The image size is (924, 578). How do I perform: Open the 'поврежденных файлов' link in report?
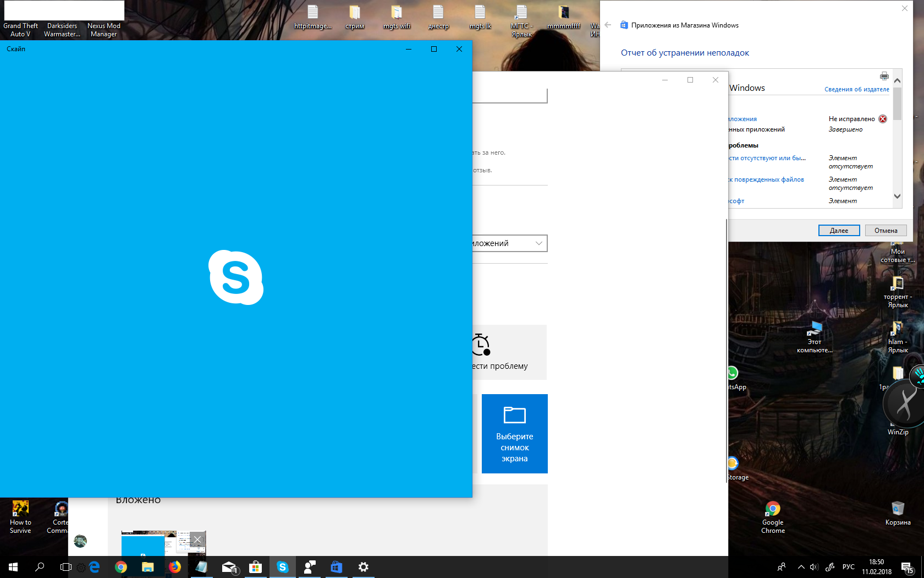(x=767, y=179)
